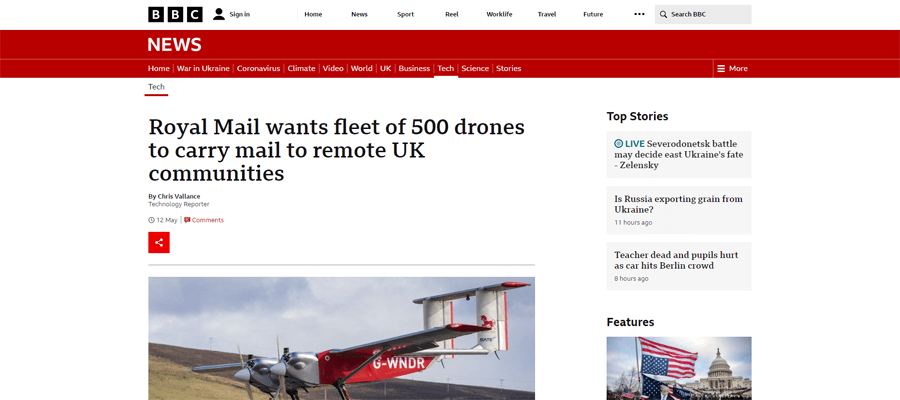Click the Capitol flag feature thumbnail
The height and width of the screenshot is (400, 900).
pyautogui.click(x=679, y=368)
